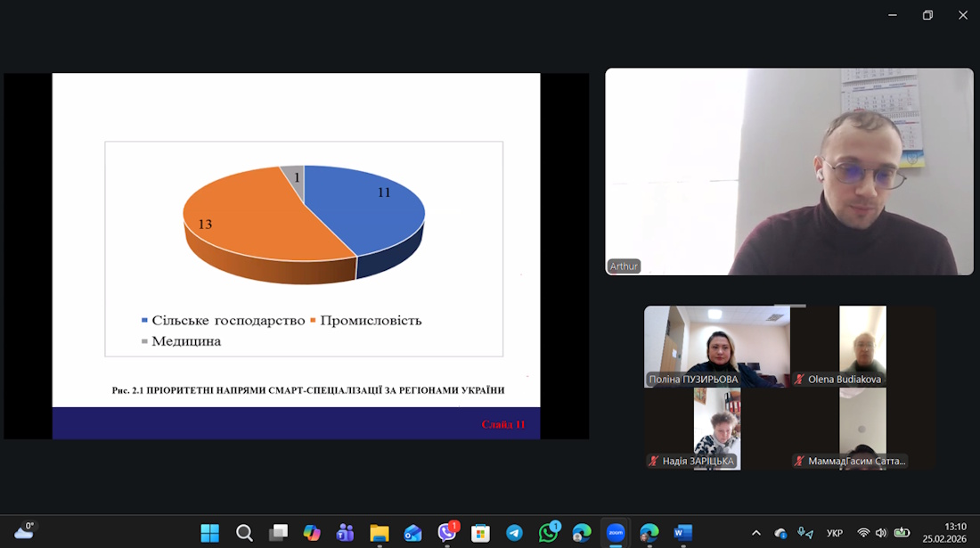Open the Windows Start menu
This screenshot has width=980, height=548.
click(210, 533)
